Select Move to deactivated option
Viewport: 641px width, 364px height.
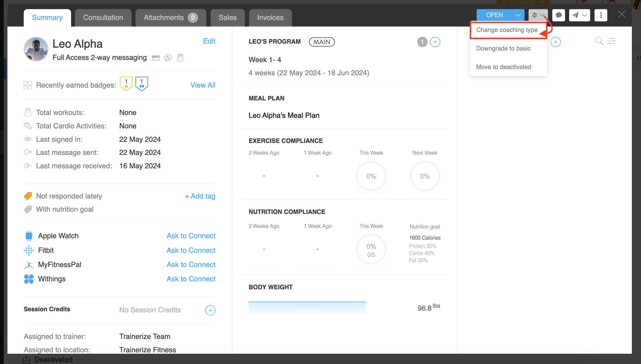[504, 67]
